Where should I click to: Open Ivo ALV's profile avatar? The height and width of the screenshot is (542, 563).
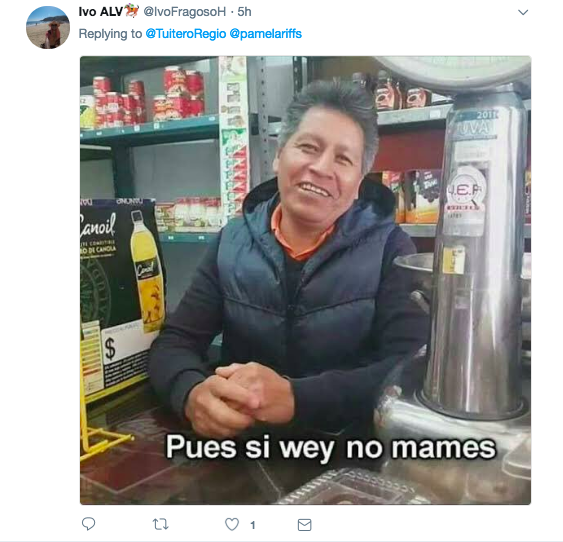(48, 27)
